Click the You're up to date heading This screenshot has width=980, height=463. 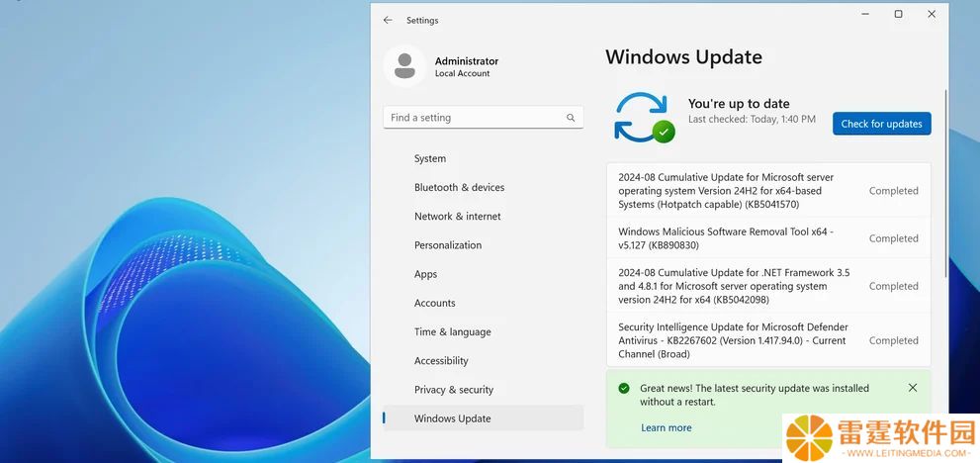point(739,104)
